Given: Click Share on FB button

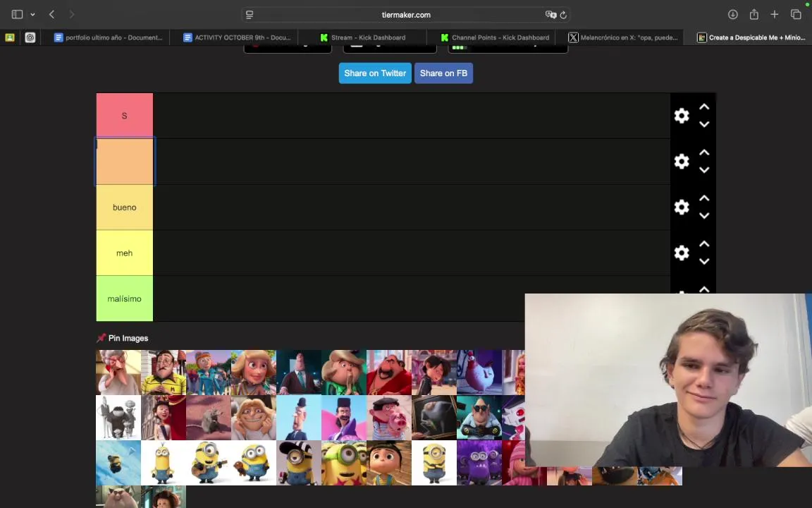Looking at the screenshot, I should 443,73.
